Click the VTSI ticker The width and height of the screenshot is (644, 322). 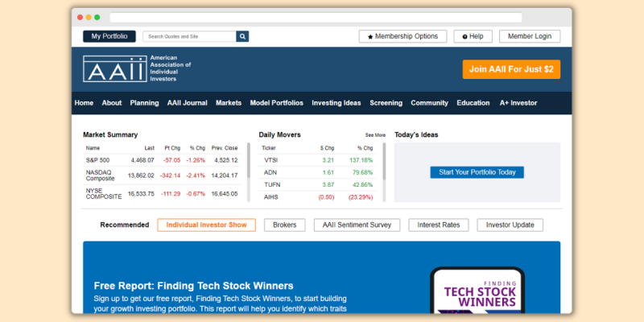click(271, 160)
